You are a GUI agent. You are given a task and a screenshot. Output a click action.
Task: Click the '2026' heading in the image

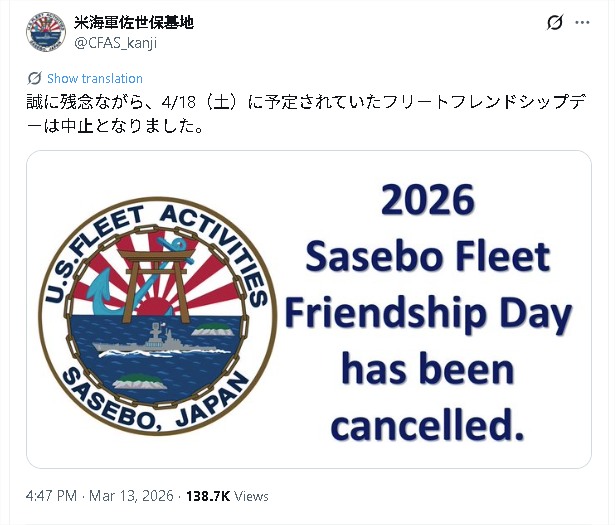click(427, 201)
